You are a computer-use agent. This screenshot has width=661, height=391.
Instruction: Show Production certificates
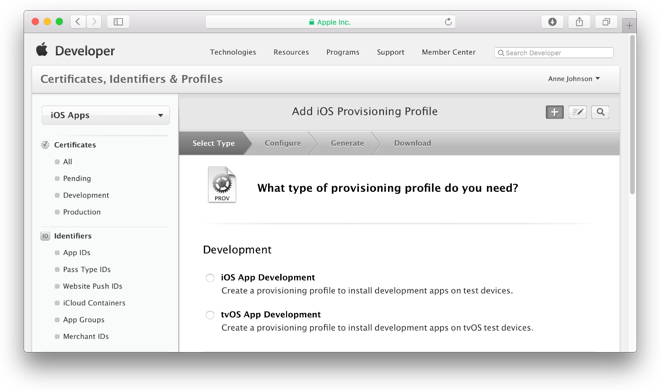[x=82, y=212]
